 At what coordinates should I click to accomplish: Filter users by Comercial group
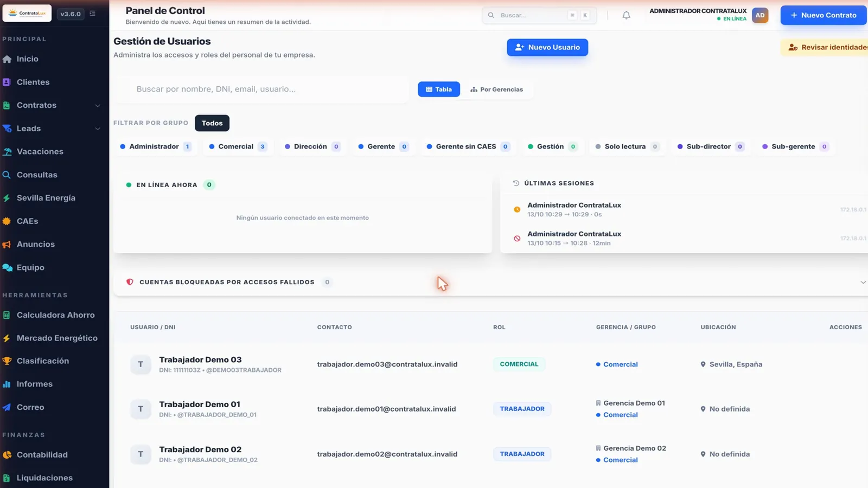pos(238,146)
